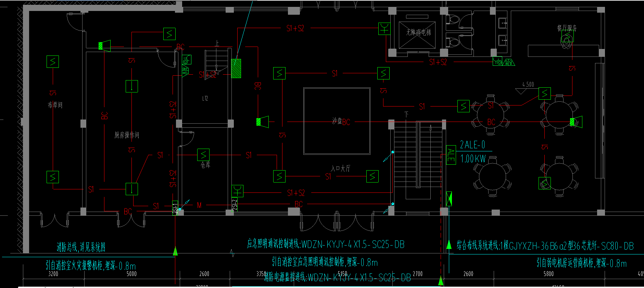Click the S1+S2 label at the top corridor
The height and width of the screenshot is (288, 644).
click(x=295, y=28)
